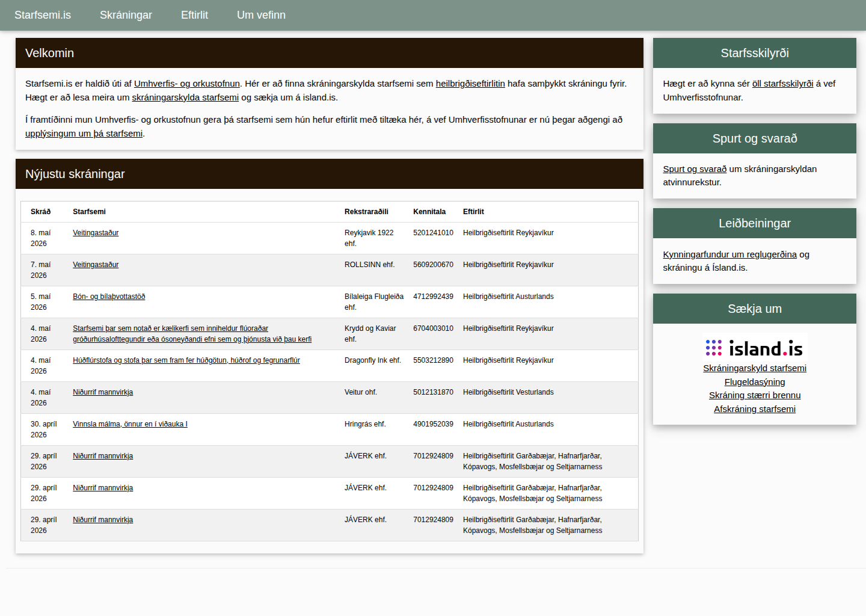This screenshot has width=866, height=616.
Task: Open Skráning stærri brennu link
Action: tap(755, 395)
